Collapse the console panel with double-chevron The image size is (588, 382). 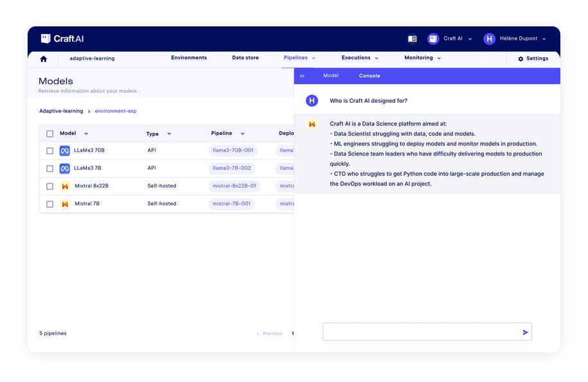point(302,76)
